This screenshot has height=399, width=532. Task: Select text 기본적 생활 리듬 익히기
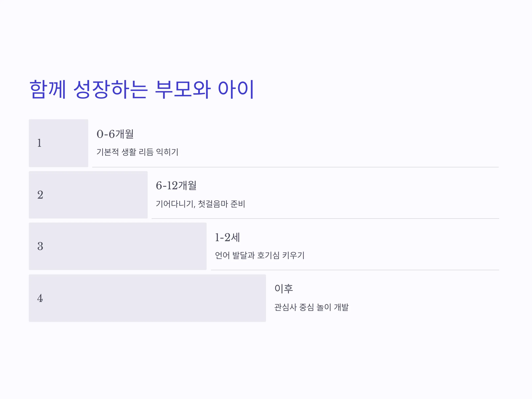tap(137, 152)
